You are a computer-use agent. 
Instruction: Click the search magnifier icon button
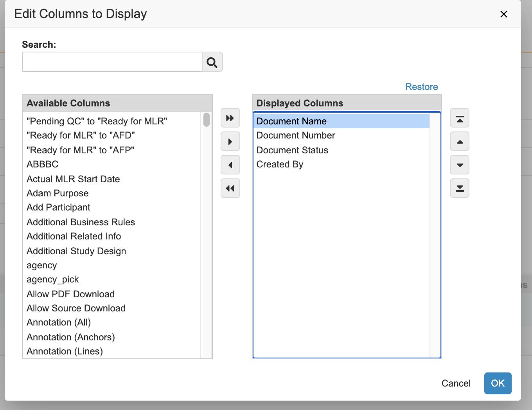212,62
